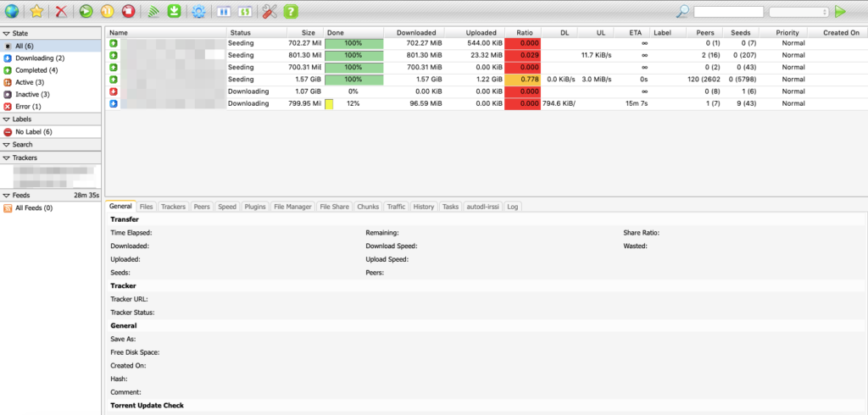This screenshot has height=415, width=868.
Task: Click the green download-arrow toolbar icon
Action: (175, 10)
